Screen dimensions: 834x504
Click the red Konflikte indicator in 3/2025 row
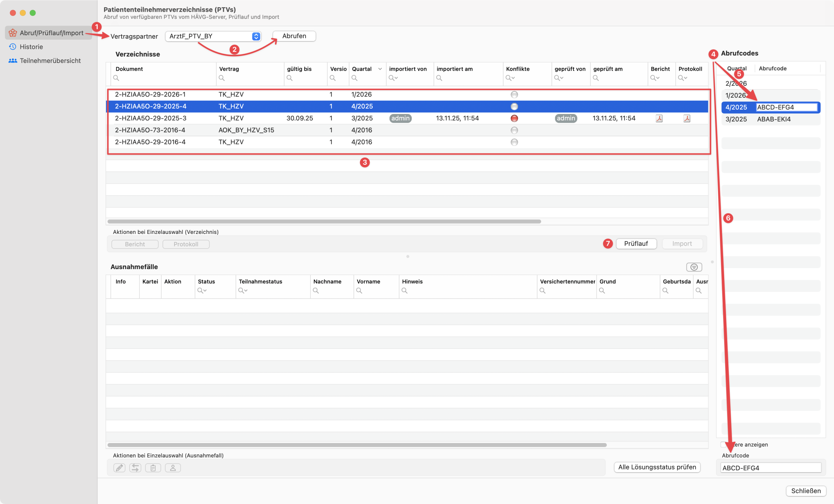514,119
